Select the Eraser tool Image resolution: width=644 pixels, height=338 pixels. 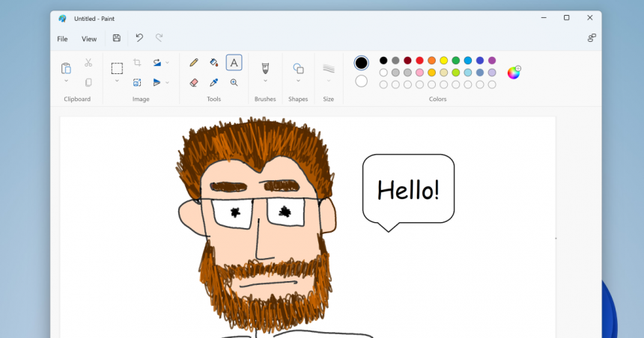(x=194, y=82)
